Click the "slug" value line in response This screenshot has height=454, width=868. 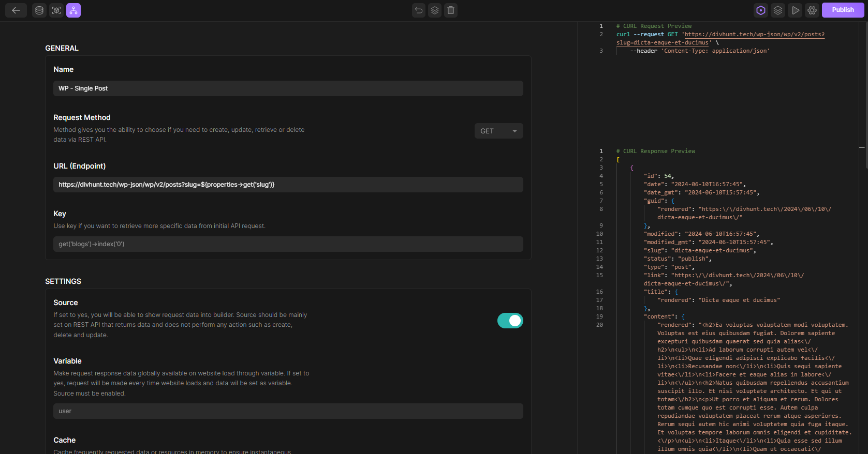point(700,250)
